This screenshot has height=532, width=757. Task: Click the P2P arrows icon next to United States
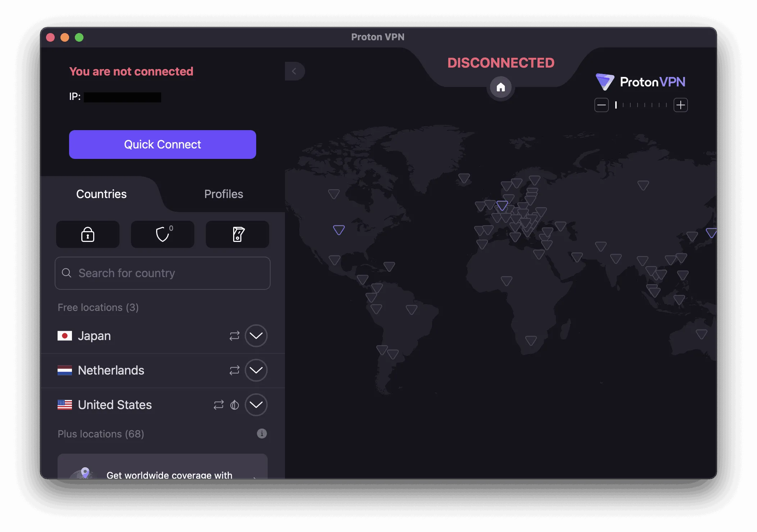click(218, 405)
